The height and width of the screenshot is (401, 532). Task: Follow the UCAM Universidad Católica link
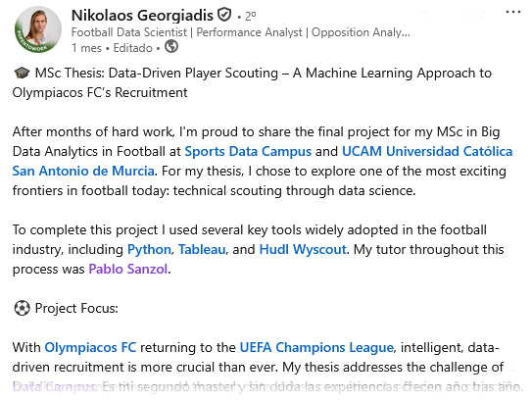(427, 151)
